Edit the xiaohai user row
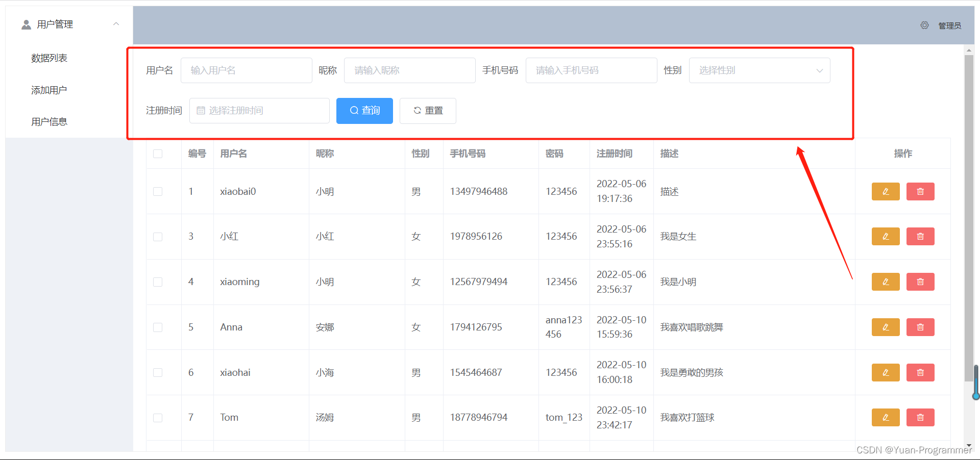The height and width of the screenshot is (460, 980). tap(886, 373)
